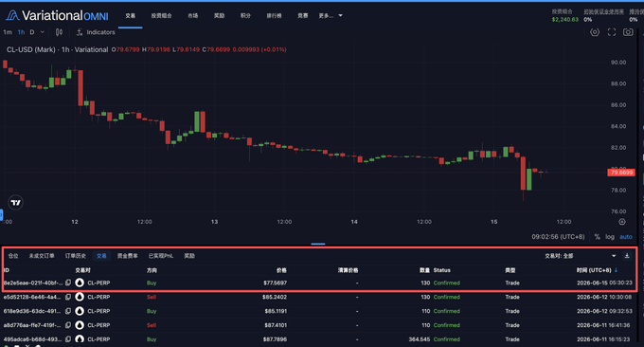Toggle fullscreen chart mode
The height and width of the screenshot is (347, 644).
(x=612, y=32)
